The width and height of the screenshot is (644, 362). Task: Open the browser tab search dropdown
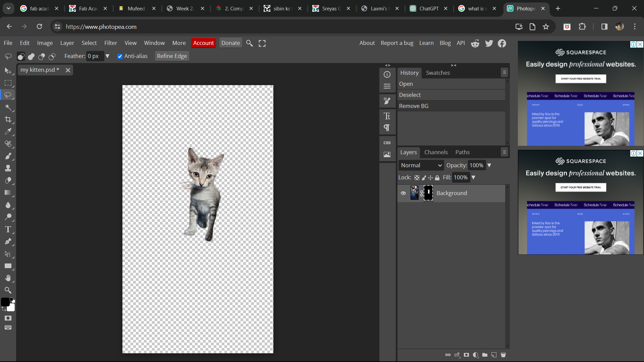point(8,8)
